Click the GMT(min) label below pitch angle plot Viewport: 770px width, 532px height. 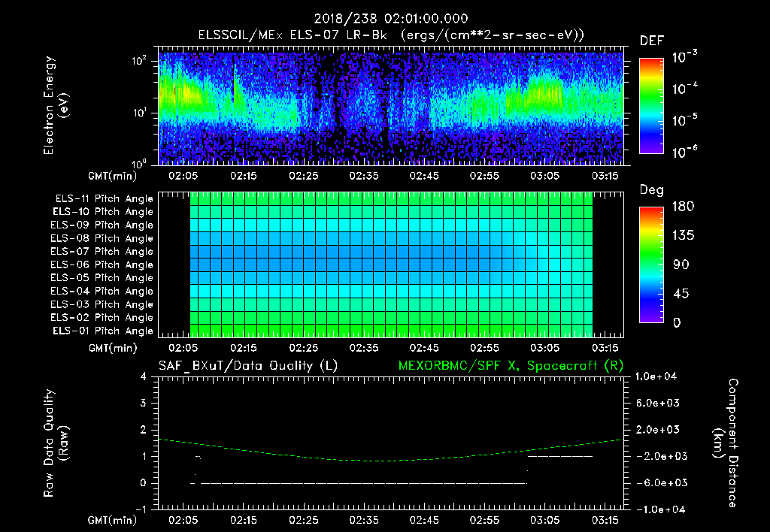[113, 348]
